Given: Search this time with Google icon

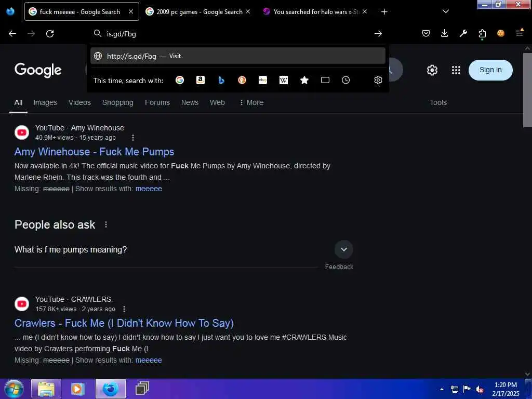Looking at the screenshot, I should coord(180,80).
